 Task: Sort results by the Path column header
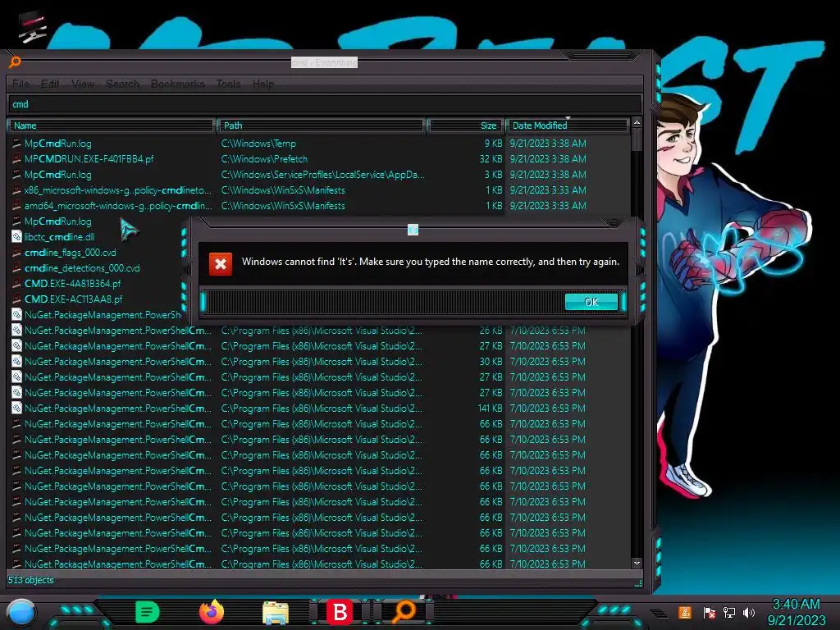click(322, 126)
